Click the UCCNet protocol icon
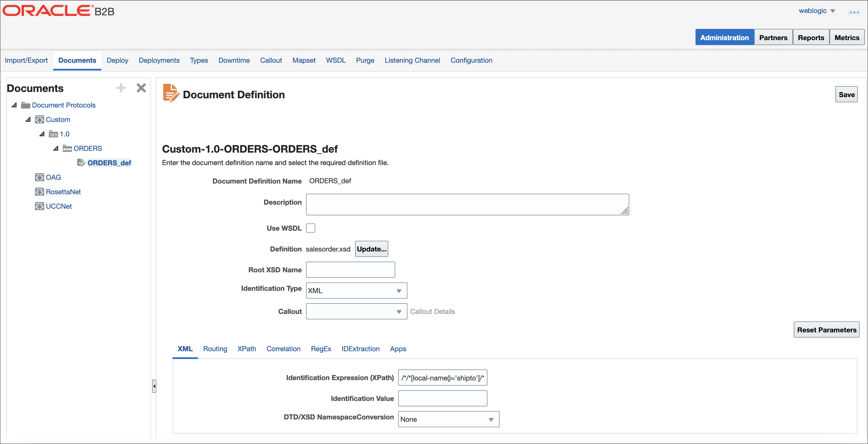Viewport: 868px width, 444px height. (39, 206)
